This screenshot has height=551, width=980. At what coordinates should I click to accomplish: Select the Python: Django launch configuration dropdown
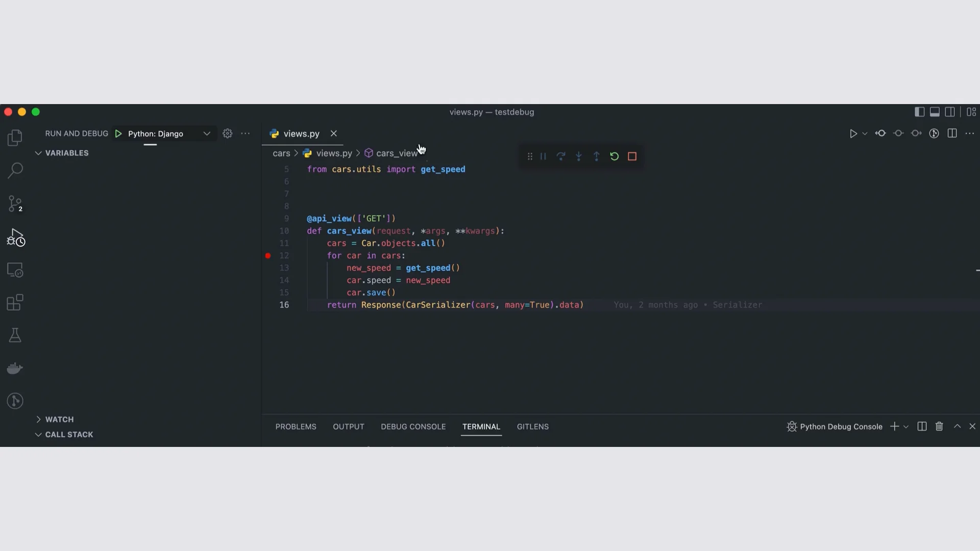pyautogui.click(x=168, y=134)
